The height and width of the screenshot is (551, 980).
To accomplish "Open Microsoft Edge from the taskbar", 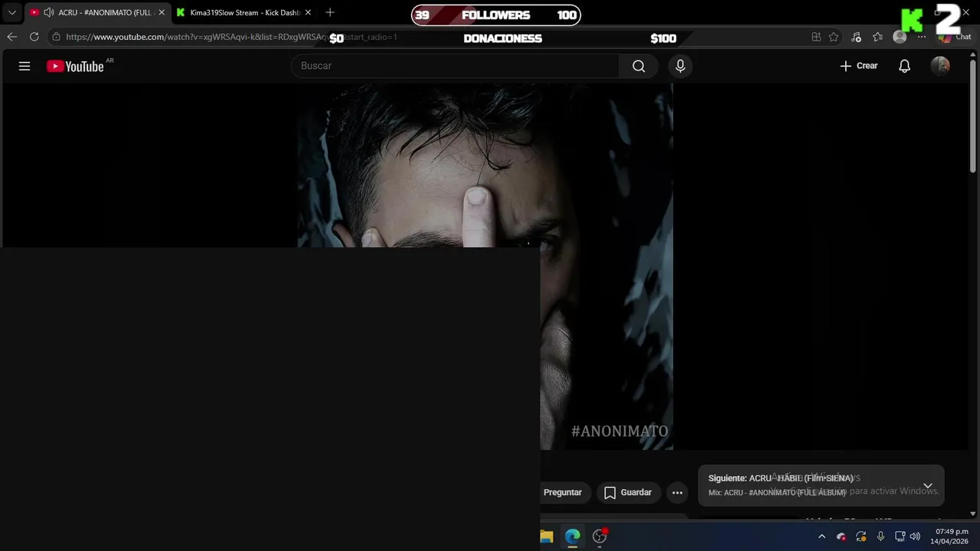I will (573, 536).
